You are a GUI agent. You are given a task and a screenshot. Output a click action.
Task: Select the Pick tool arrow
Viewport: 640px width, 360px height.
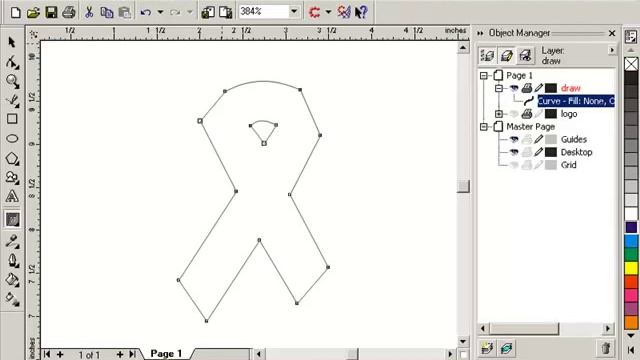[12, 42]
